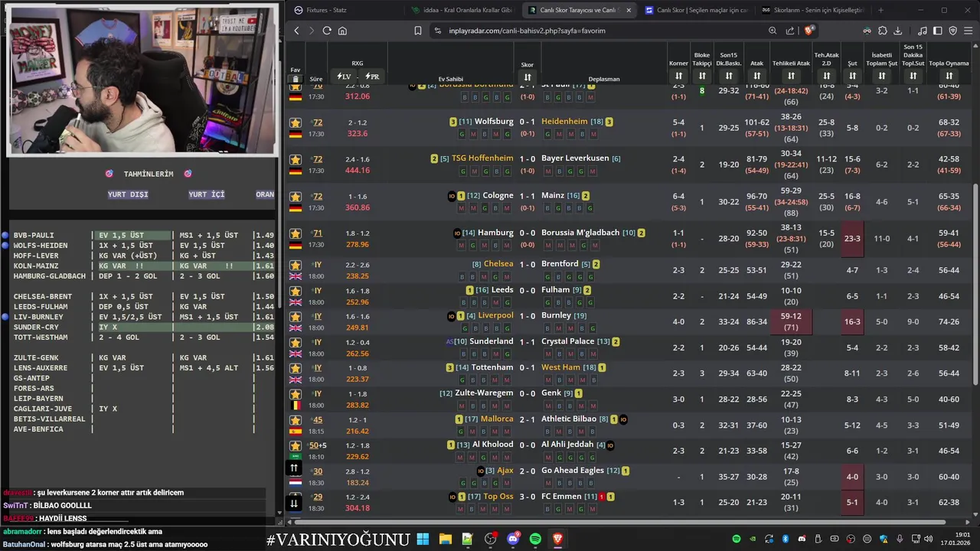The image size is (980, 551).
Task: Sort table by Korner column
Action: [x=678, y=76]
